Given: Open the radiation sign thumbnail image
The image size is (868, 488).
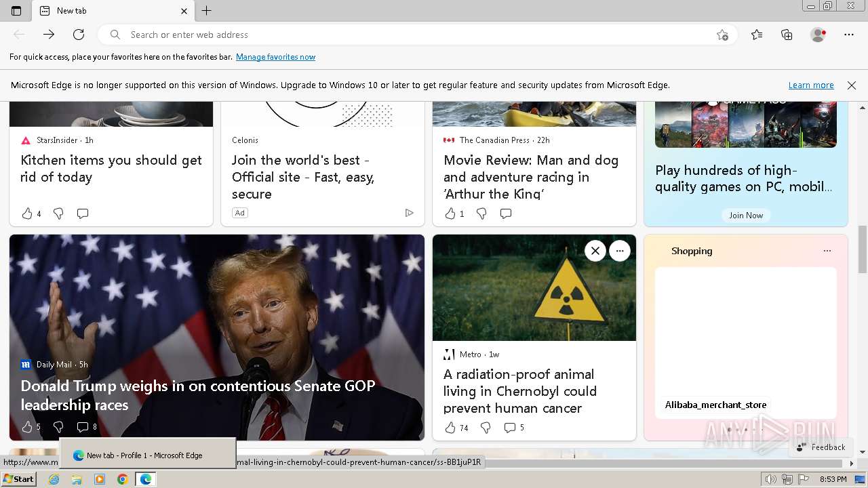Looking at the screenshot, I should tap(534, 288).
